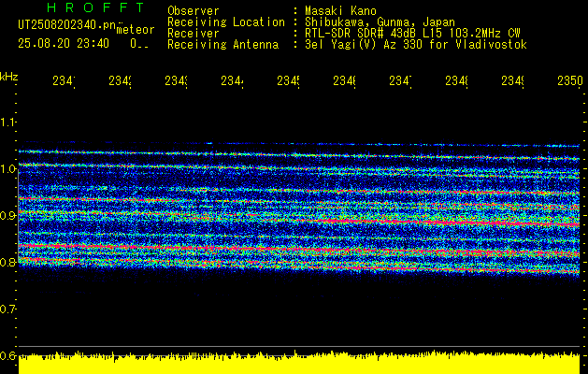Click the 'Receiving Location' label
588x374 pixels.
tap(226, 22)
